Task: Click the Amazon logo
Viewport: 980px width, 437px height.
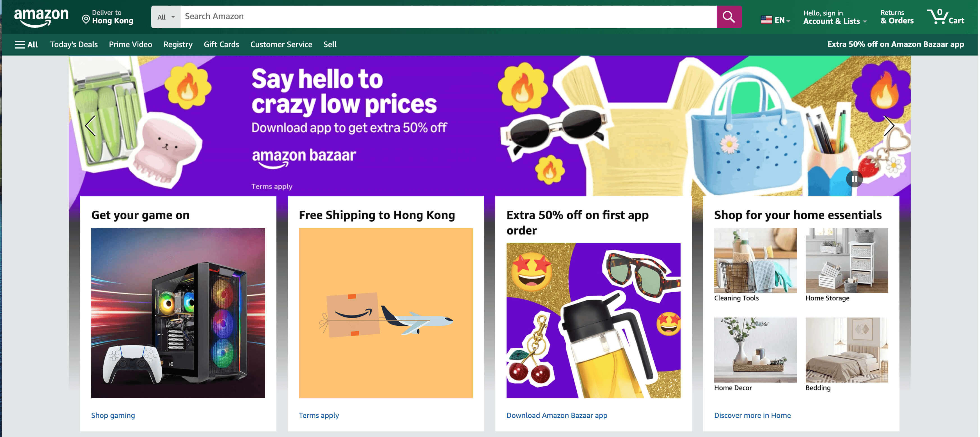Action: click(x=41, y=17)
